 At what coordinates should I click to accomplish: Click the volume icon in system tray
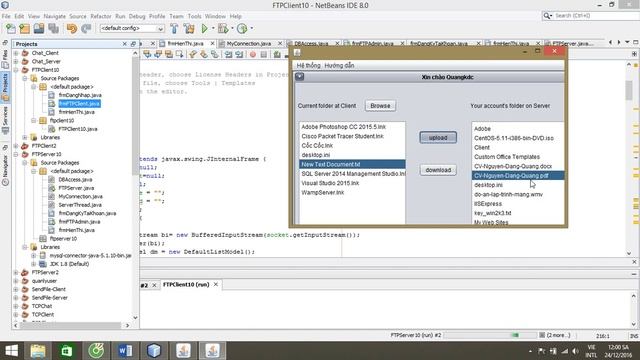point(576,351)
